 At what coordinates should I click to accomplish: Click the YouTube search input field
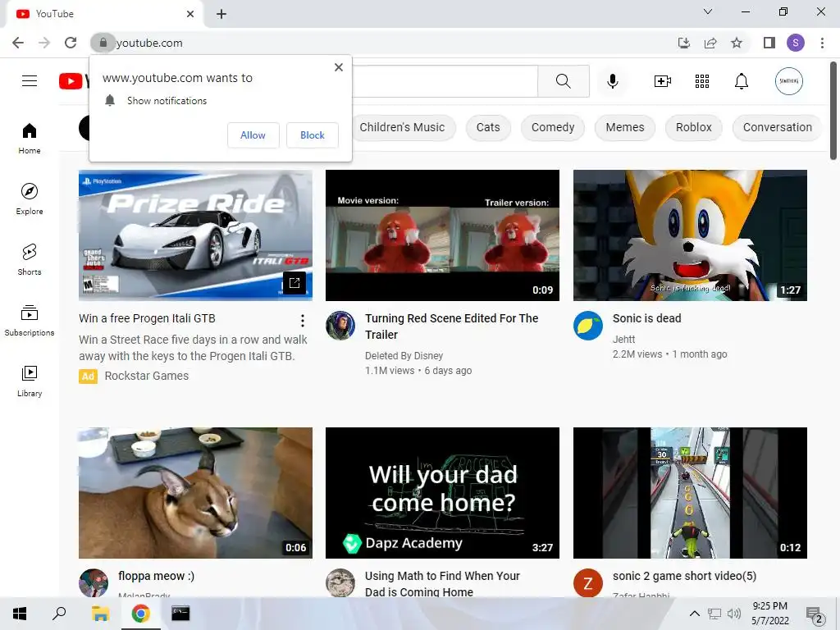click(445, 81)
